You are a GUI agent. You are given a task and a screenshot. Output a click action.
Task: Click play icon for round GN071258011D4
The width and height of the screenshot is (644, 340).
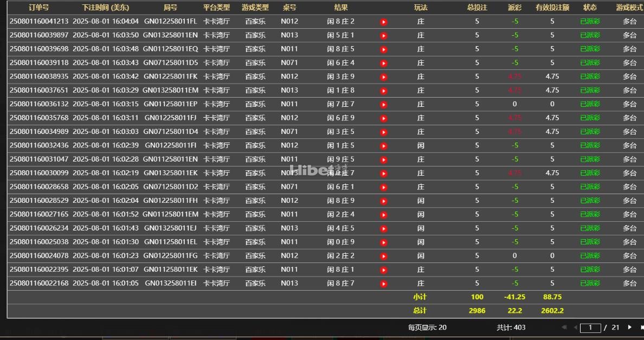coord(384,132)
